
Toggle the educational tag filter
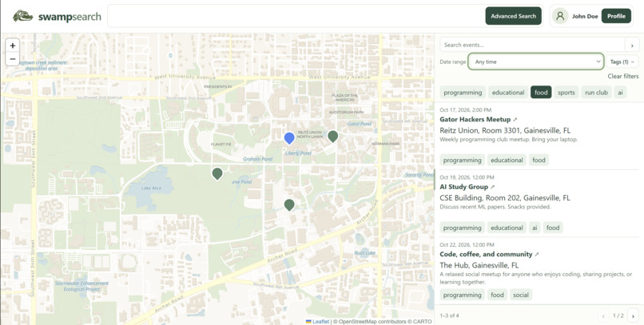pos(508,93)
